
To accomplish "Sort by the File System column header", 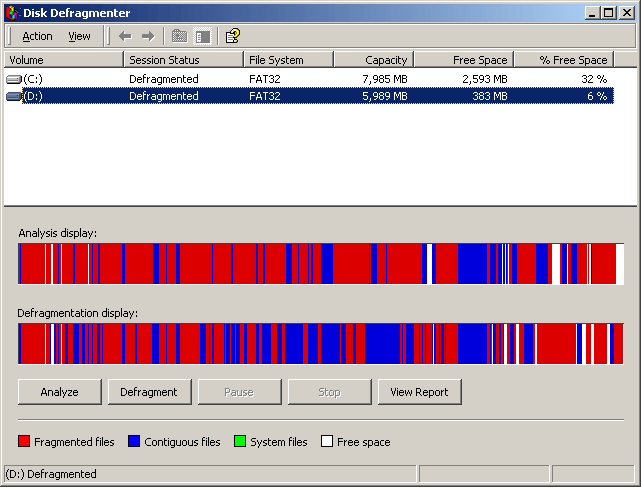I will 289,60.
